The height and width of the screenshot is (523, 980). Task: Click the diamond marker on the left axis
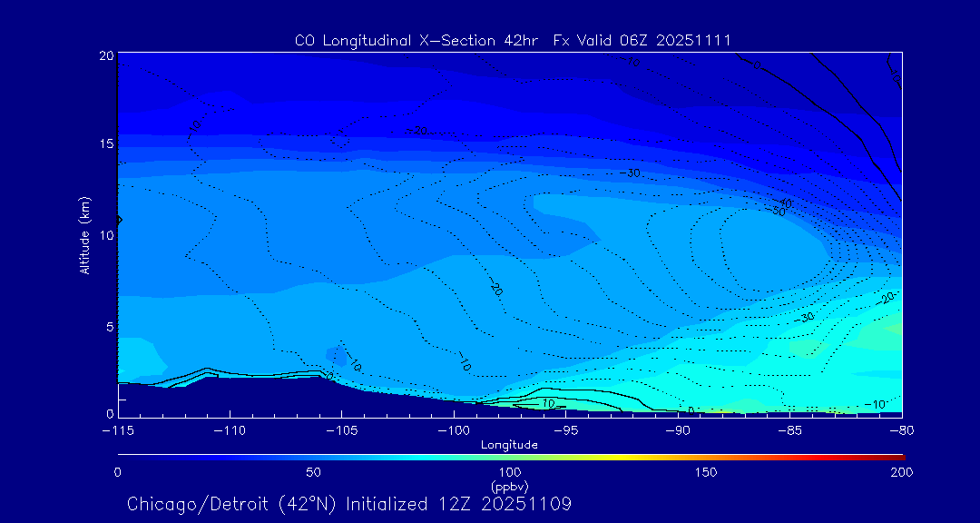118,220
